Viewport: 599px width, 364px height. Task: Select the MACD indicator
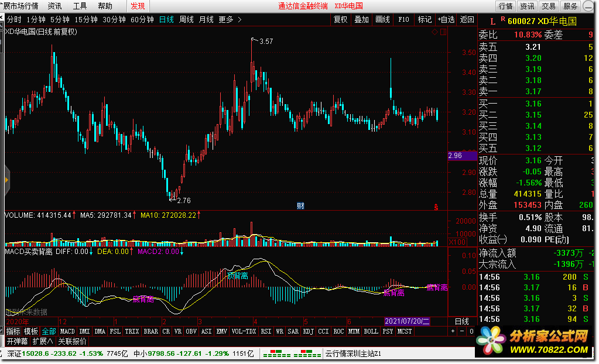point(67,331)
